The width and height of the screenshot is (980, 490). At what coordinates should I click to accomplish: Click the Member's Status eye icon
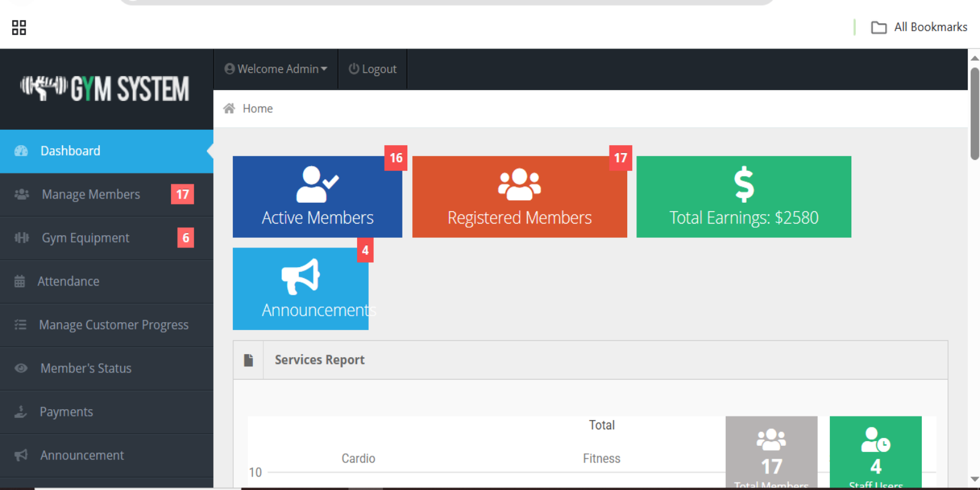(x=21, y=368)
